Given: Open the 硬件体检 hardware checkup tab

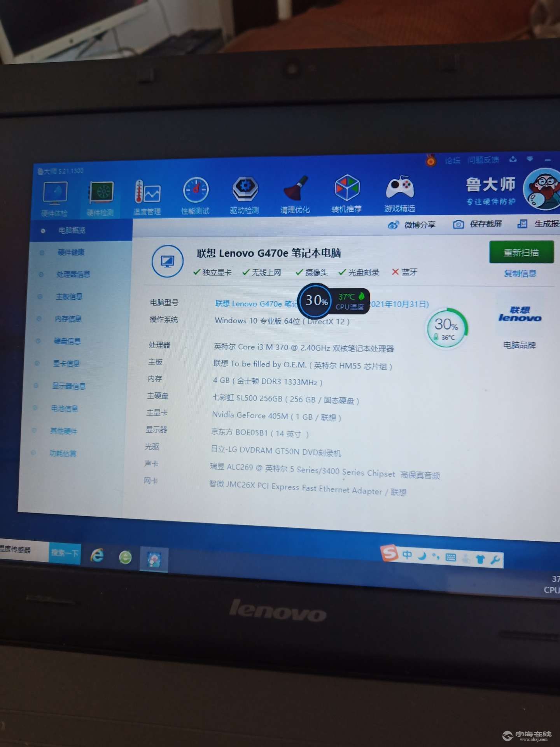Looking at the screenshot, I should tap(55, 198).
